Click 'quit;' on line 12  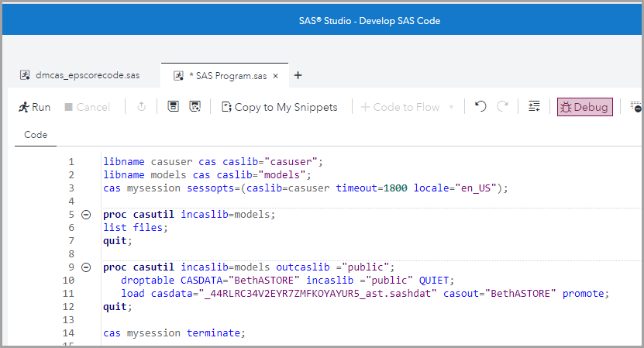[x=118, y=306]
